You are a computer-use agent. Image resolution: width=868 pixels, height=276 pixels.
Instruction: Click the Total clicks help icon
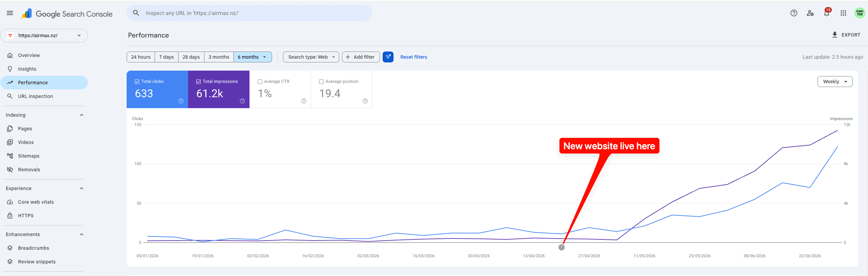(181, 101)
